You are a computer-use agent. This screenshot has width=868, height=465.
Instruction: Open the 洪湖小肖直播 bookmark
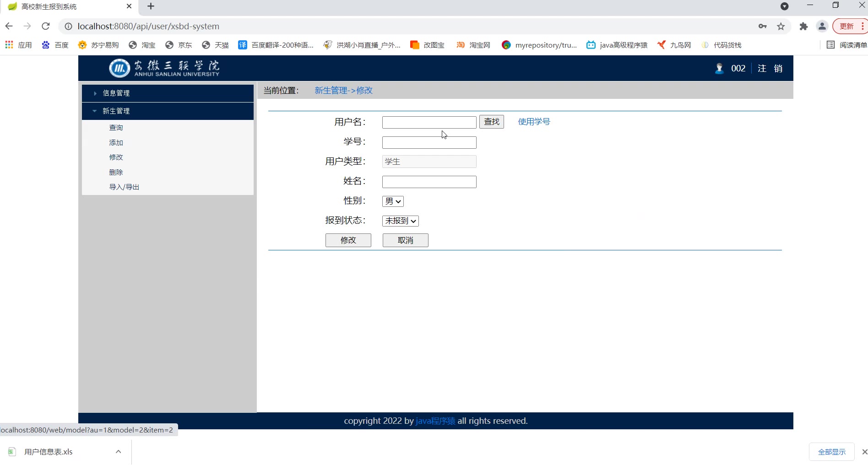362,45
